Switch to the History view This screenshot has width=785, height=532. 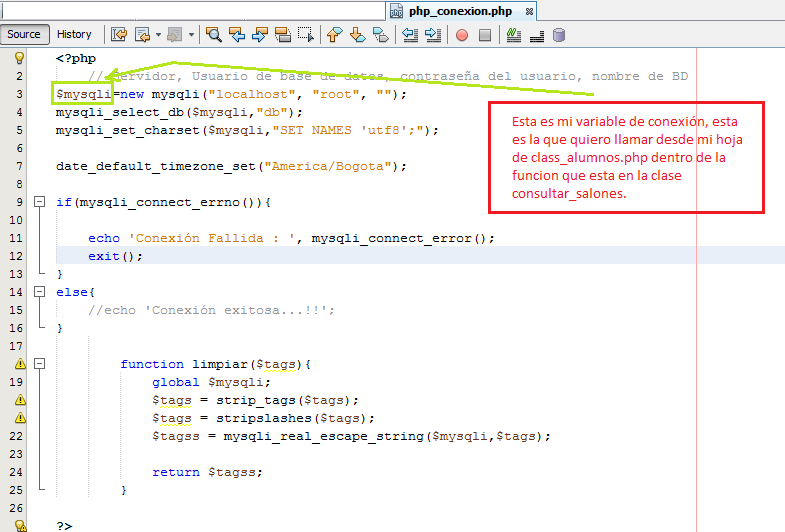(74, 35)
